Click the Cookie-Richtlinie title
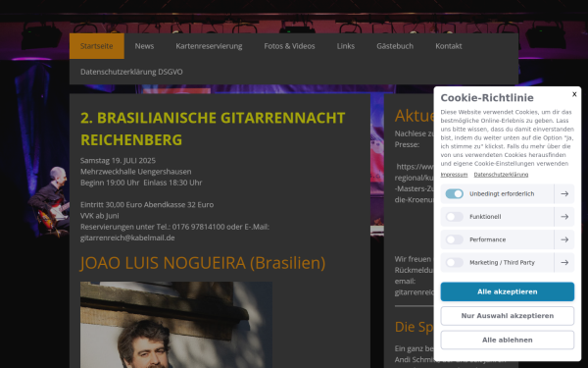 pos(487,97)
